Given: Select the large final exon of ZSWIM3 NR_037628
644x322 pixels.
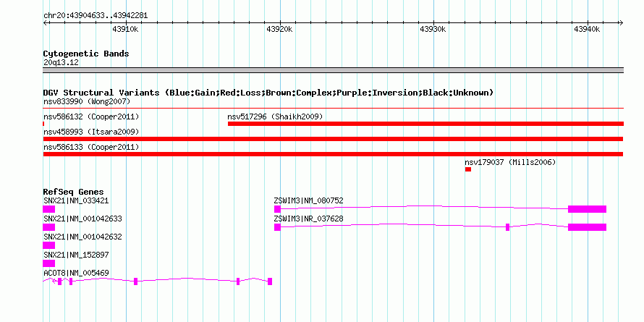Looking at the screenshot, I should [x=588, y=227].
